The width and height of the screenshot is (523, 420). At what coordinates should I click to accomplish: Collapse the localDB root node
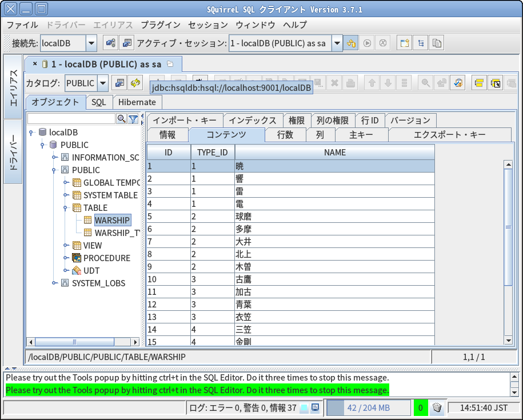pyautogui.click(x=31, y=133)
